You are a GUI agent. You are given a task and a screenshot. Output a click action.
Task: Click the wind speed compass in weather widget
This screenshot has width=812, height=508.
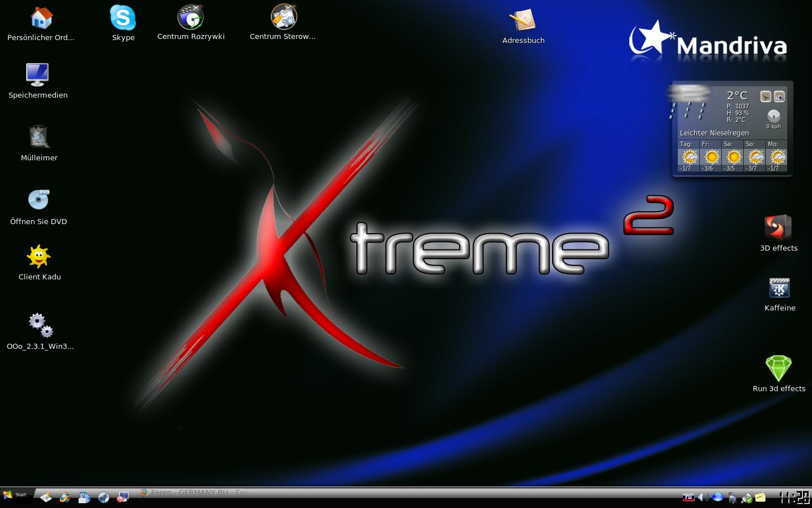coord(774,116)
